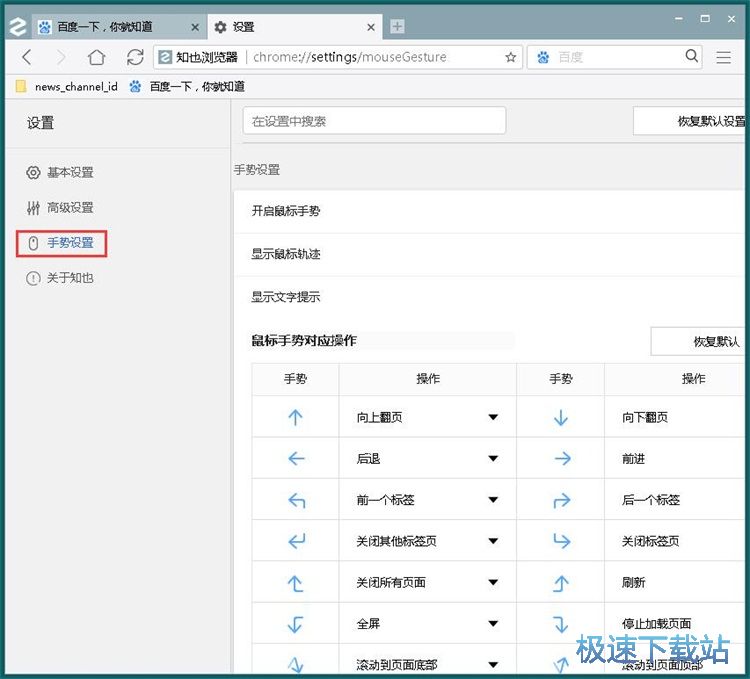This screenshot has width=750, height=679.
Task: Click the gesture icon for 刷新
Action: point(561,583)
